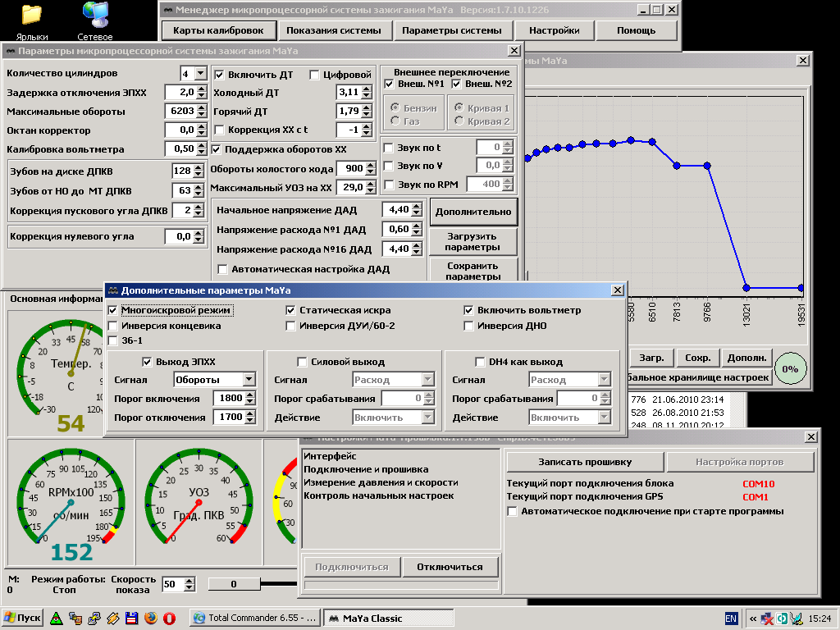
Task: Launch Firefox from quick launch
Action: 151,619
